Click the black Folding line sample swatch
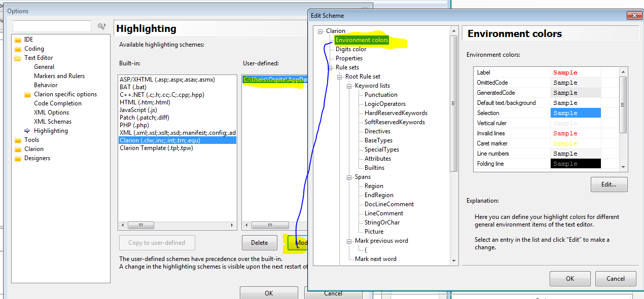Viewport: 644px width, 299px height. tap(575, 164)
